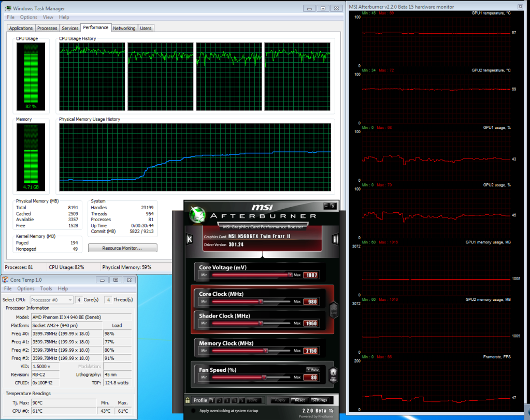Open Task Manager View menu
The height and width of the screenshot is (420, 530).
click(x=48, y=17)
